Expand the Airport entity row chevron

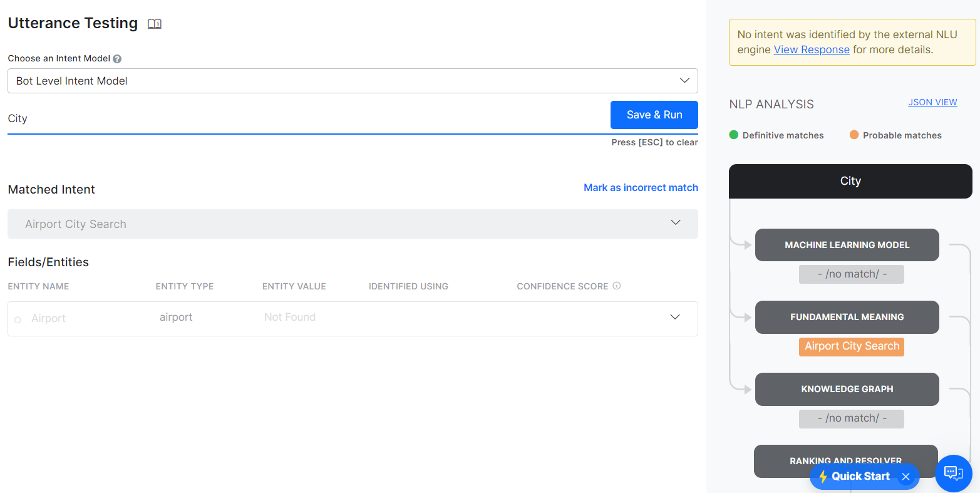coord(674,317)
